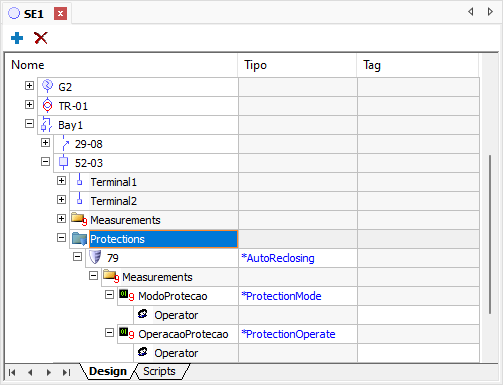
Task: Expand the TR-01 node
Action: coord(29,105)
